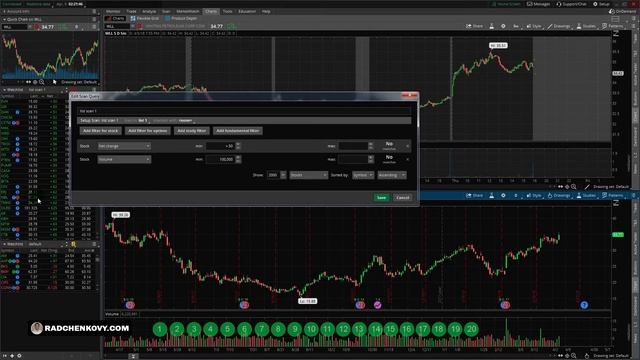Open upper chart settings gear

tap(503, 26)
